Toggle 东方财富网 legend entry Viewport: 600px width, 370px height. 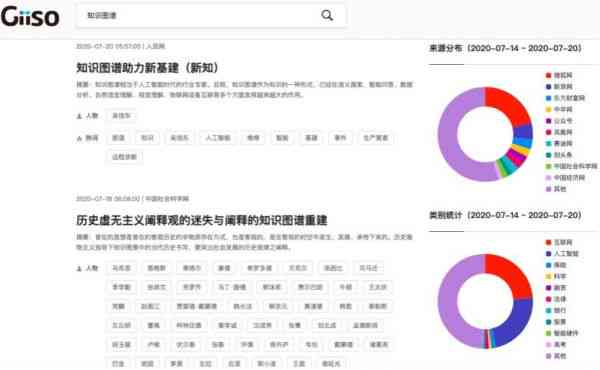click(x=565, y=98)
